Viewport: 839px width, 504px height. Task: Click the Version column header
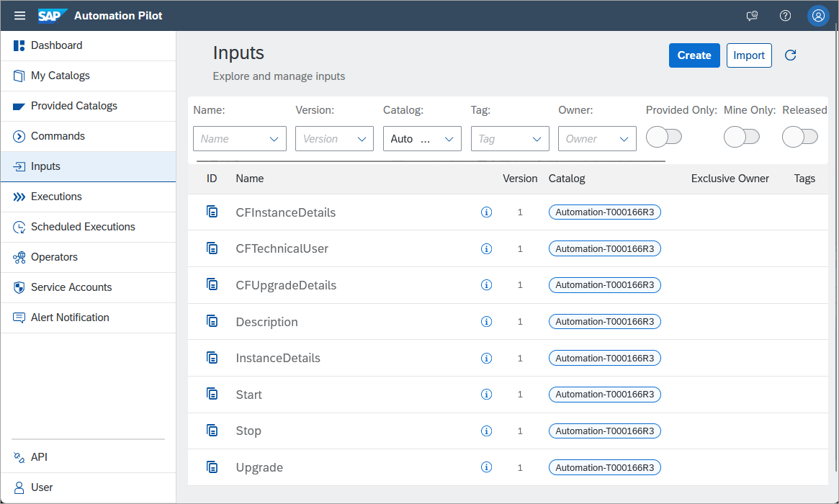click(x=520, y=179)
